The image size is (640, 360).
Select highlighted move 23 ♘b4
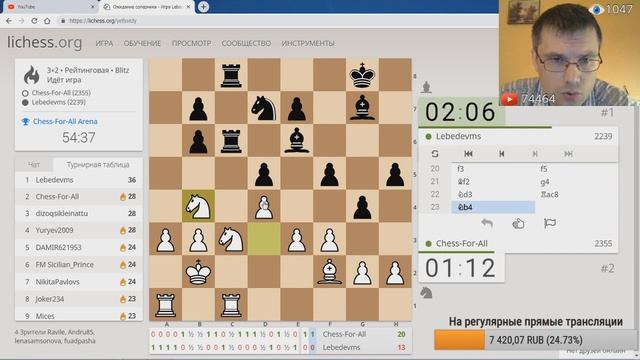tap(493, 207)
